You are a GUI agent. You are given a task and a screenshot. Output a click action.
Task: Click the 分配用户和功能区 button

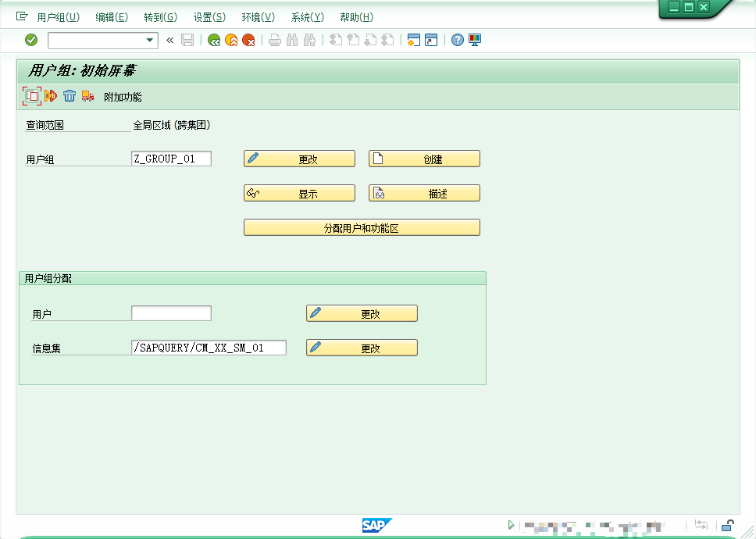[362, 227]
